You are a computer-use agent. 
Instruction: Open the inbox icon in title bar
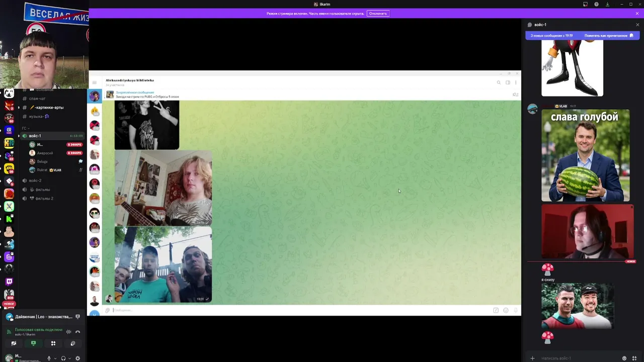(x=585, y=4)
